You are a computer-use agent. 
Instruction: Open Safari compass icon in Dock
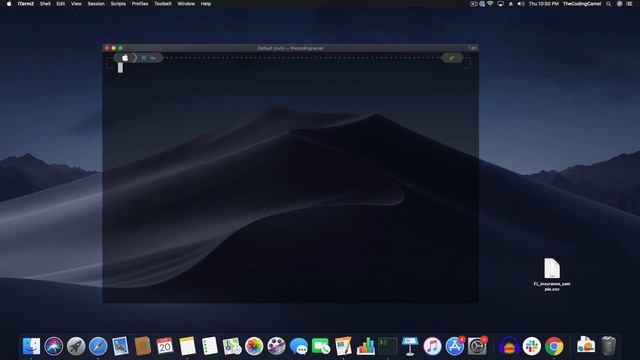[x=98, y=347]
